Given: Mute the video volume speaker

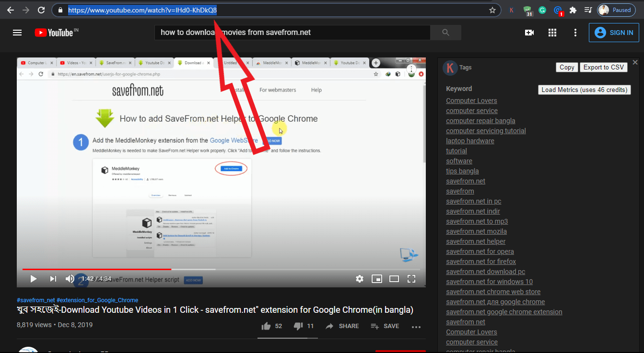Looking at the screenshot, I should coord(70,279).
